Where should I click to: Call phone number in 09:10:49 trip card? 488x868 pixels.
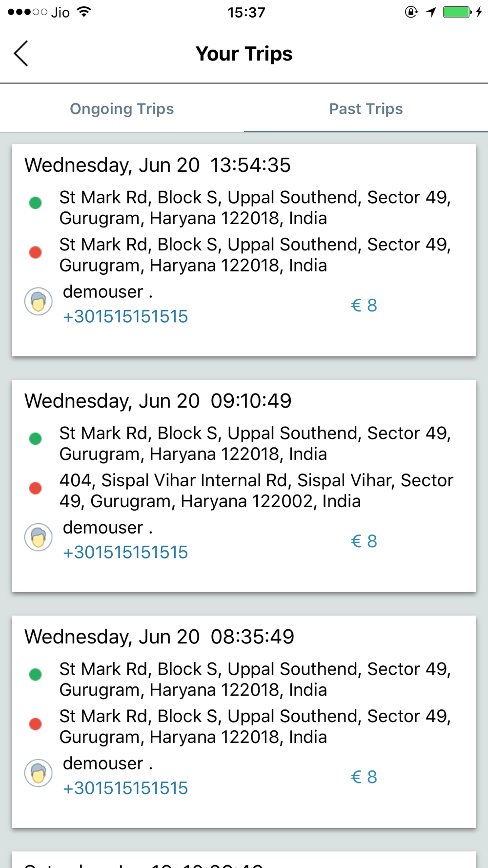coord(125,552)
